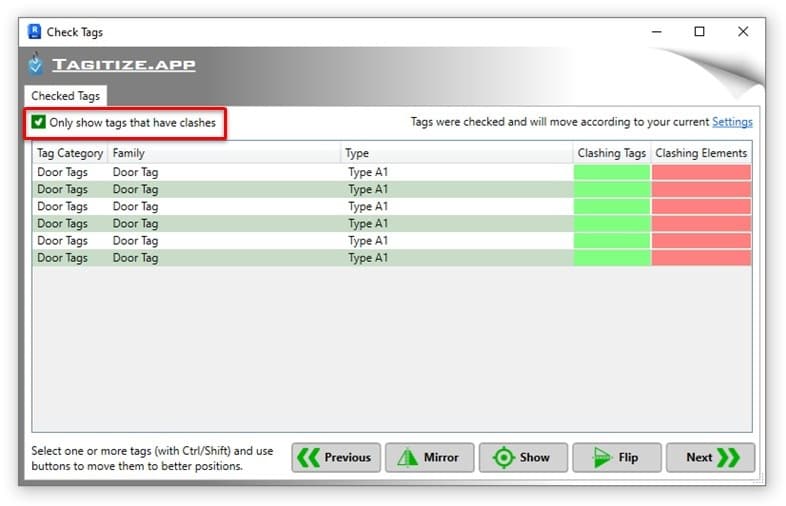This screenshot has width=786, height=506.
Task: Click the Clashing Tags column header
Action: [612, 153]
